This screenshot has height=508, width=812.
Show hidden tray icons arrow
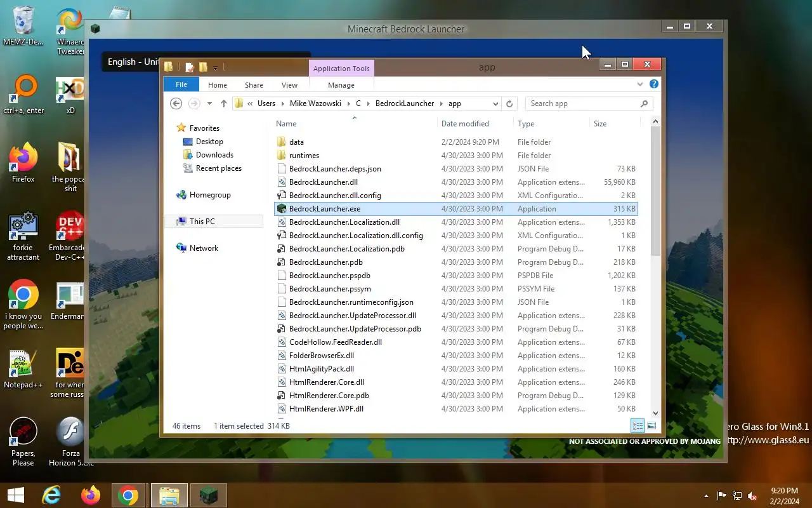(706, 496)
